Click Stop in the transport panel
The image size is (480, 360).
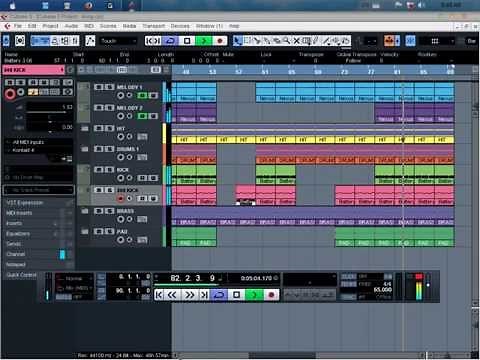tap(236, 295)
